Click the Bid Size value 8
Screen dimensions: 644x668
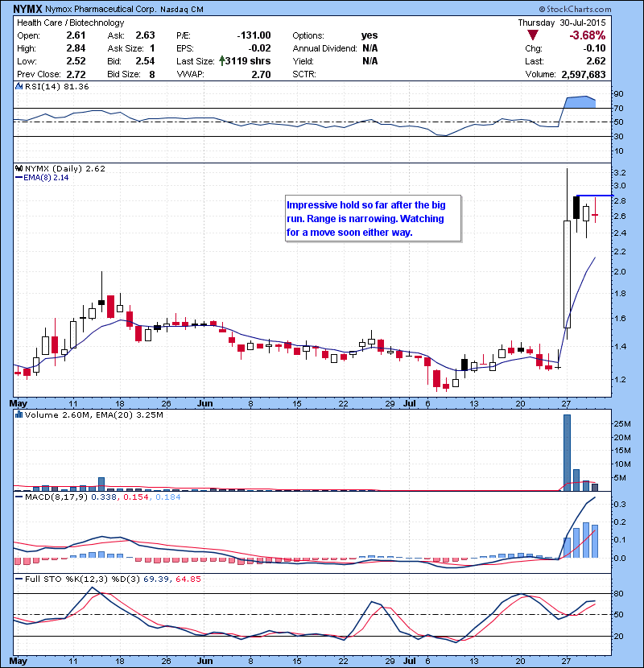pyautogui.click(x=152, y=75)
